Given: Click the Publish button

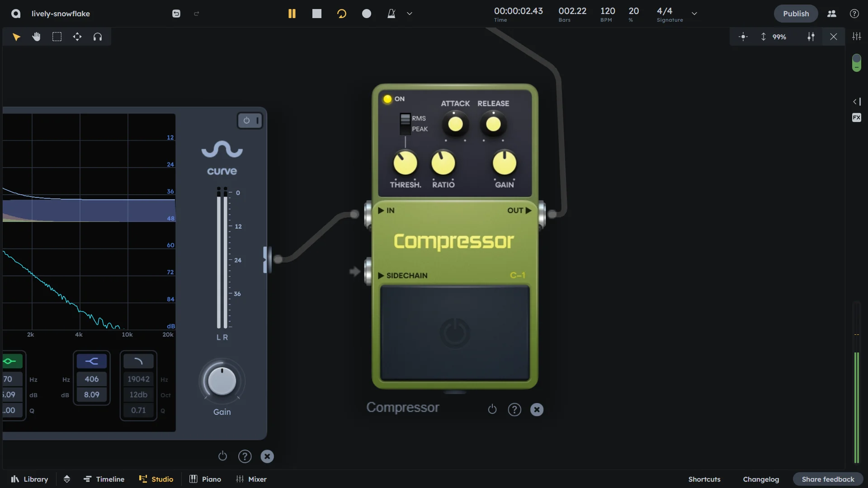Looking at the screenshot, I should point(796,14).
